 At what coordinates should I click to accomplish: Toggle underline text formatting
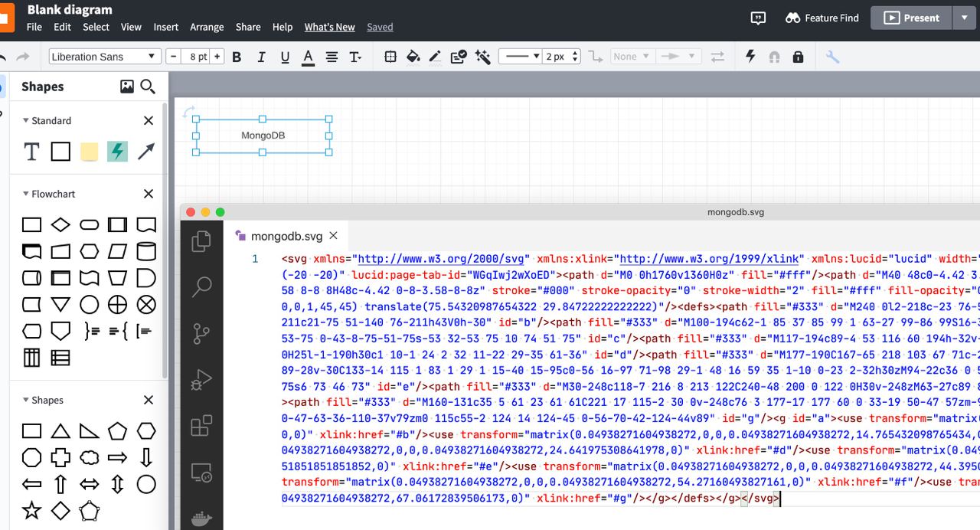(x=285, y=57)
